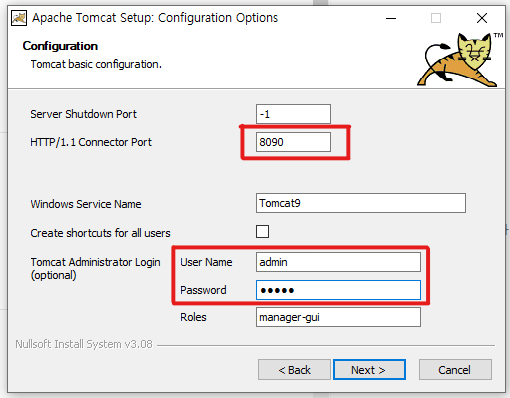Click the window title Apache Tomcat Setup: Configuration Options
510x398 pixels.
[155, 18]
